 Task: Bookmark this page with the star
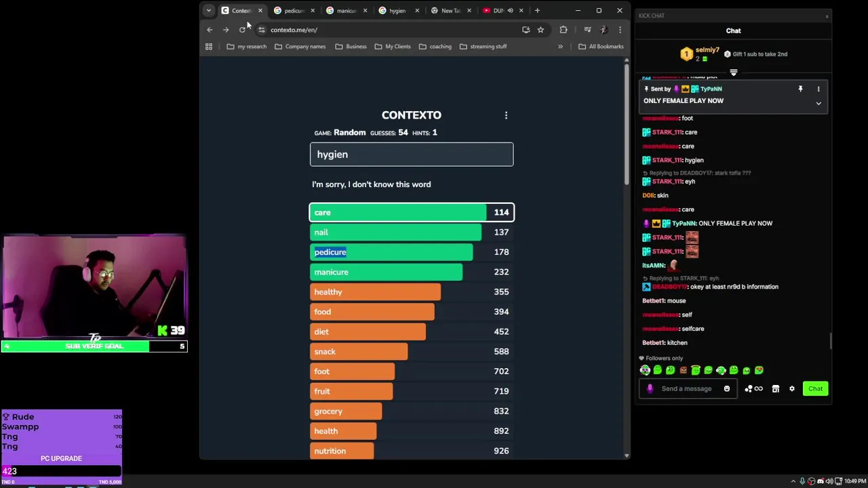[x=540, y=30]
